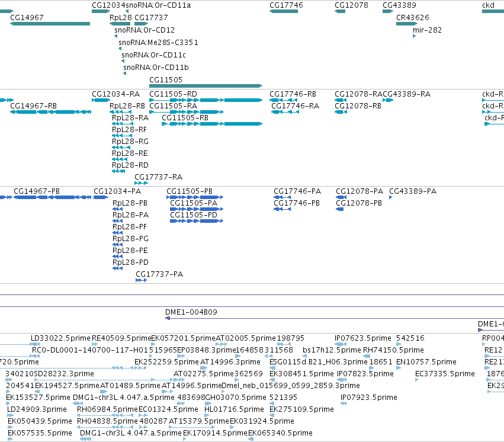Click the RpL28-PG protein feature
The width and height of the screenshot is (504, 442).
click(x=118, y=245)
